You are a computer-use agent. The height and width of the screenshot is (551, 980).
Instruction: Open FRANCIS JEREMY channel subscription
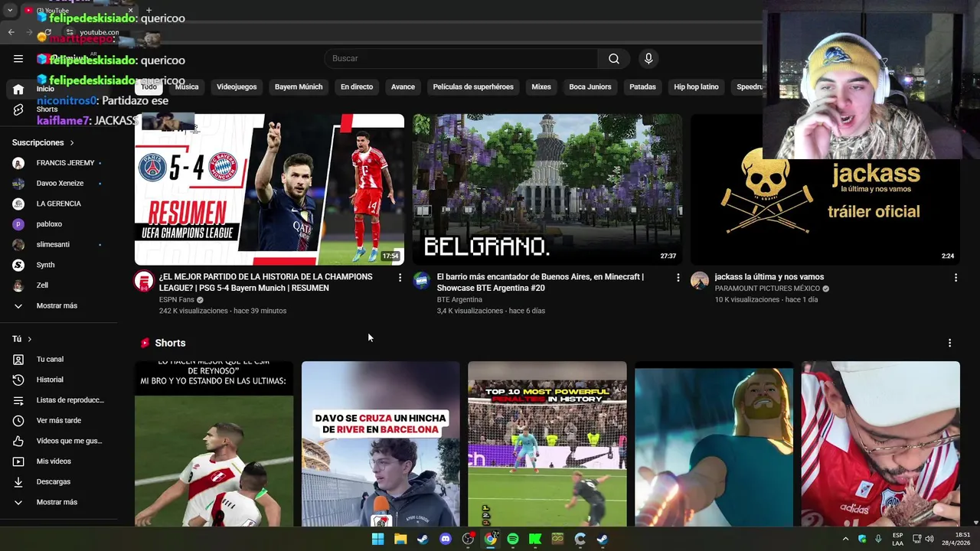(x=58, y=163)
